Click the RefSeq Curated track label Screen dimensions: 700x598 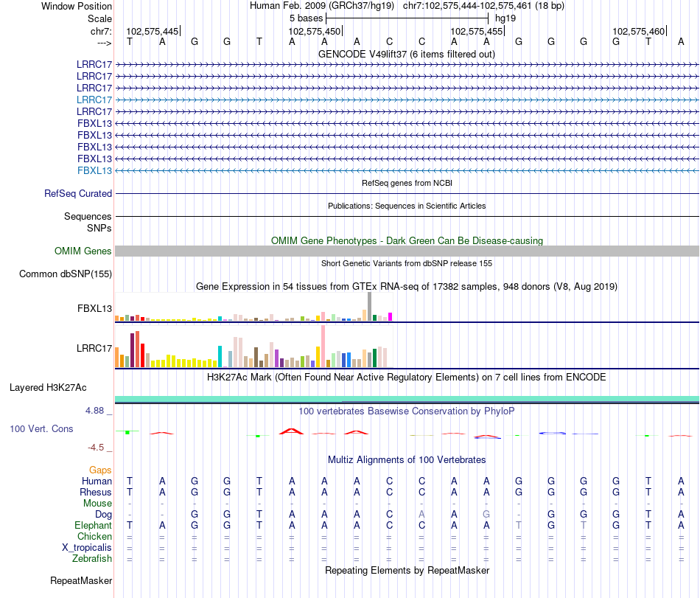tap(78, 193)
